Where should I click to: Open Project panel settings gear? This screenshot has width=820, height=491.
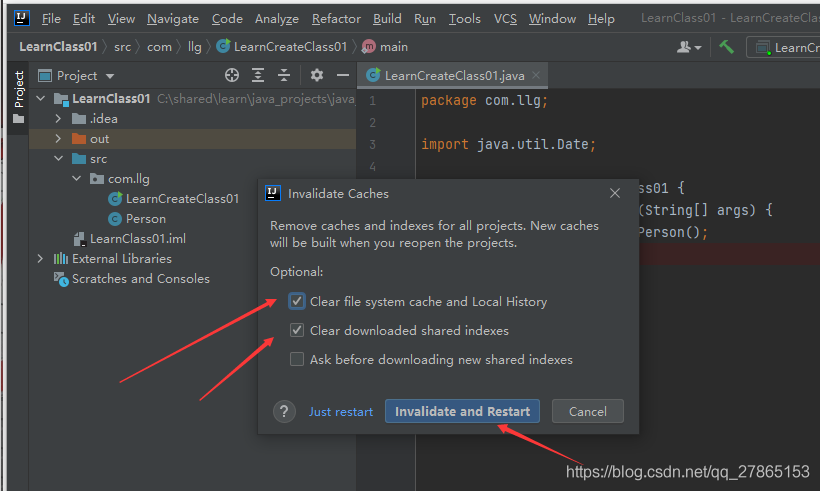tap(317, 75)
